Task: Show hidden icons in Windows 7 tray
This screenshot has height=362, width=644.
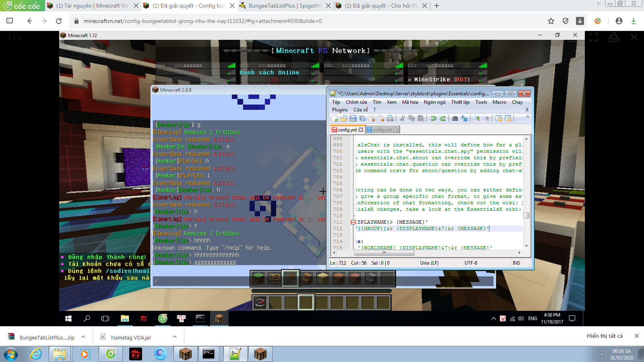Action: [602, 354]
